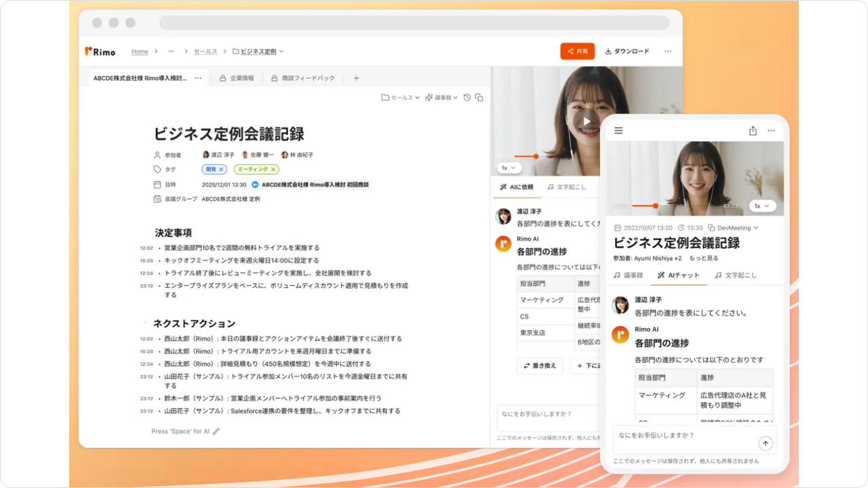
Task: Switch to the 企業情報 tab
Action: [x=237, y=78]
